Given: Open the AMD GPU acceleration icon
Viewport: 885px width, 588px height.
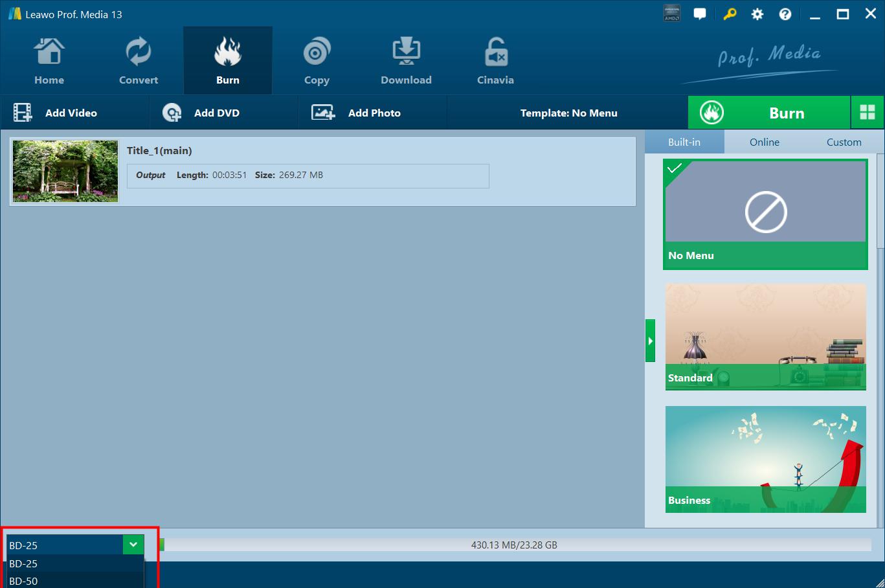Looking at the screenshot, I should [672, 14].
